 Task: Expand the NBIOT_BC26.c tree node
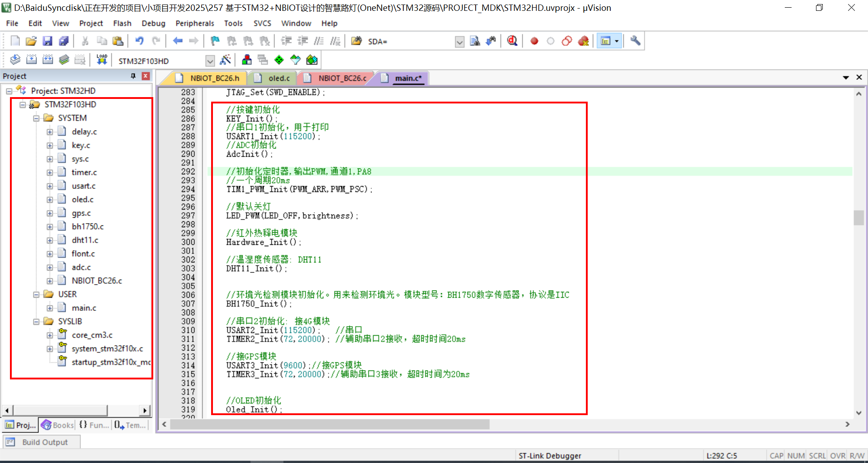[x=50, y=281]
